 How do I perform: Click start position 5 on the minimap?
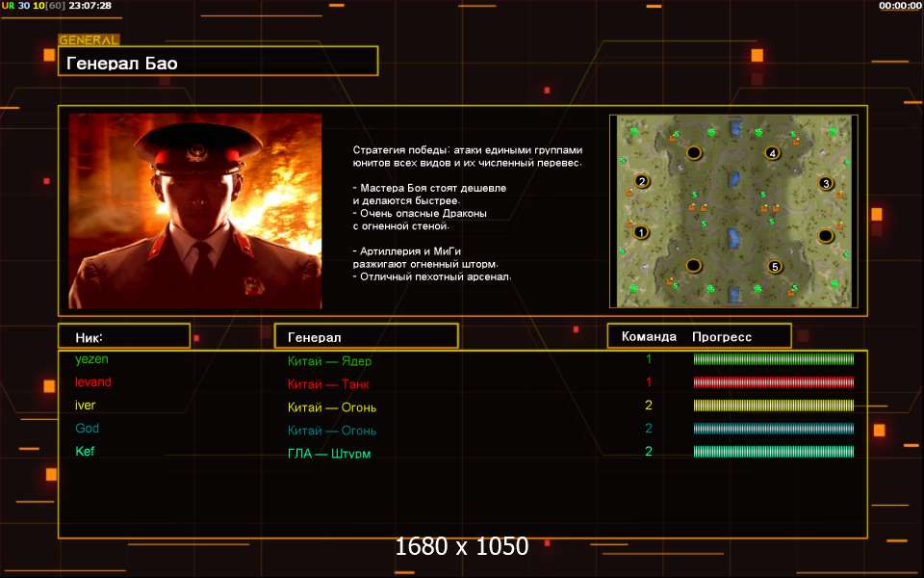(775, 267)
